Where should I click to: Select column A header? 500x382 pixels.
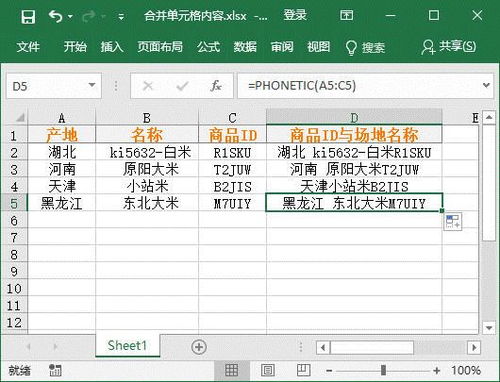click(x=62, y=118)
